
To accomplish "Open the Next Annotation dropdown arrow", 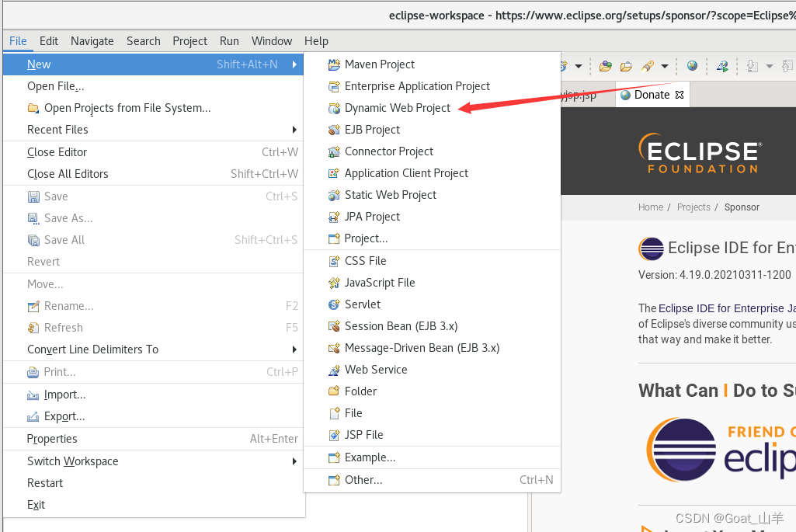I will pos(769,66).
